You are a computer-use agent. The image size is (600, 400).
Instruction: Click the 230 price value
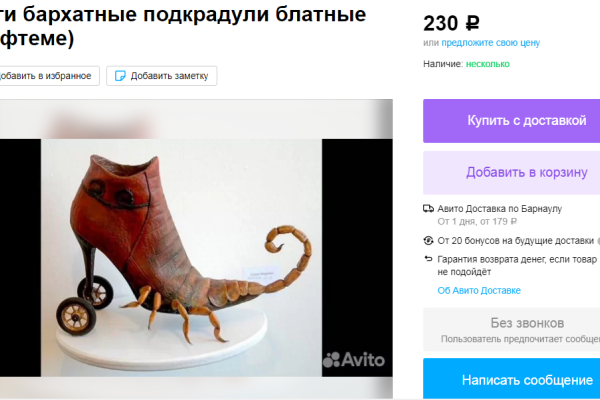pos(441,23)
